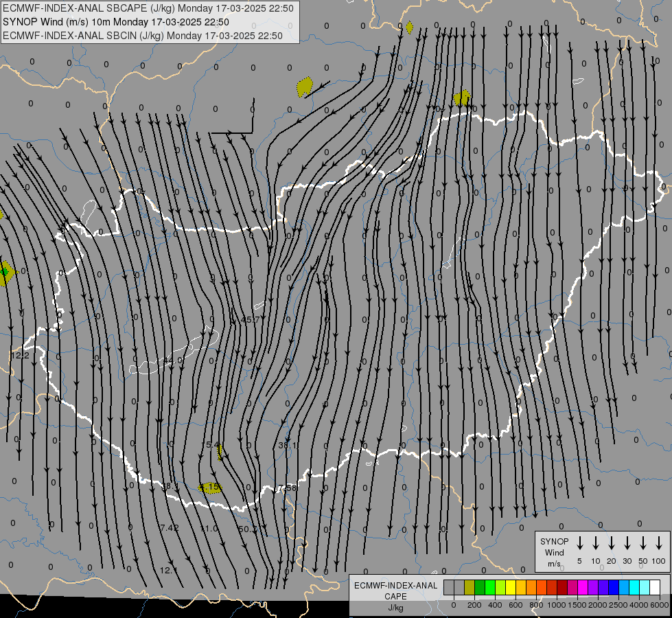672x618 pixels.
Task: Click the 50 m/s wind arrow in legend
Action: [643, 543]
